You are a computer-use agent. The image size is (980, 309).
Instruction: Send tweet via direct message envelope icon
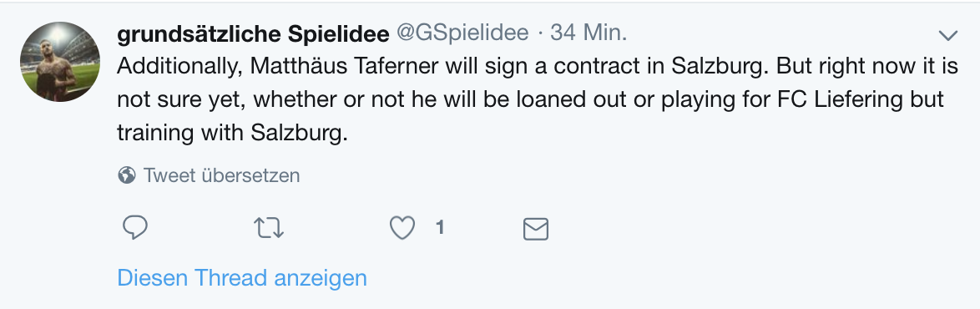point(536,229)
